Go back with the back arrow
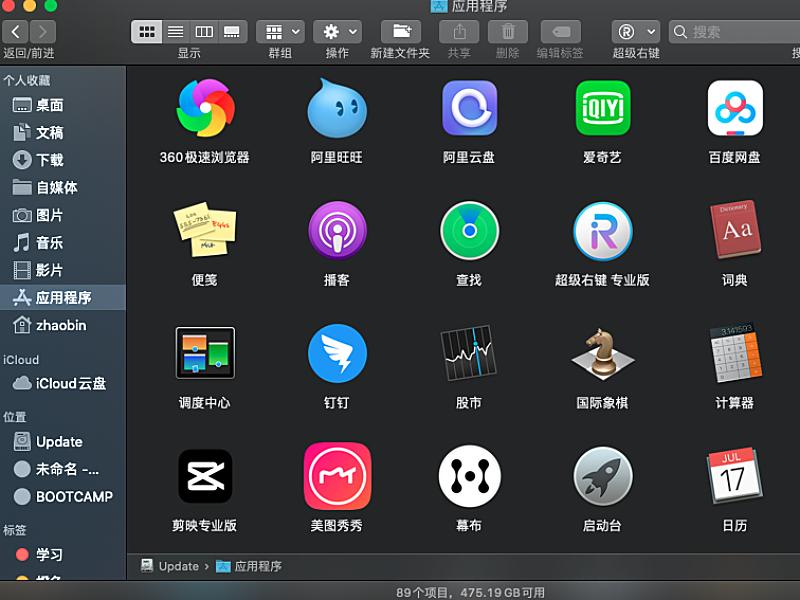800x600 pixels. [15, 32]
